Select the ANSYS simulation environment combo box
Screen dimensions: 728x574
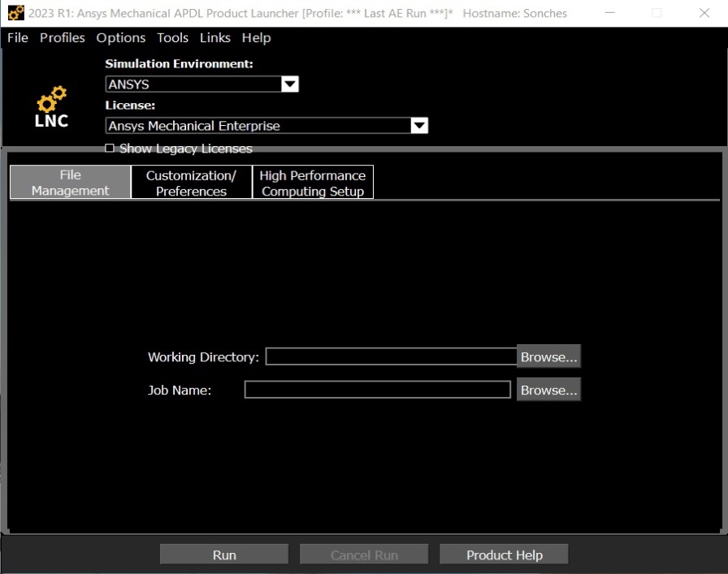(x=201, y=84)
